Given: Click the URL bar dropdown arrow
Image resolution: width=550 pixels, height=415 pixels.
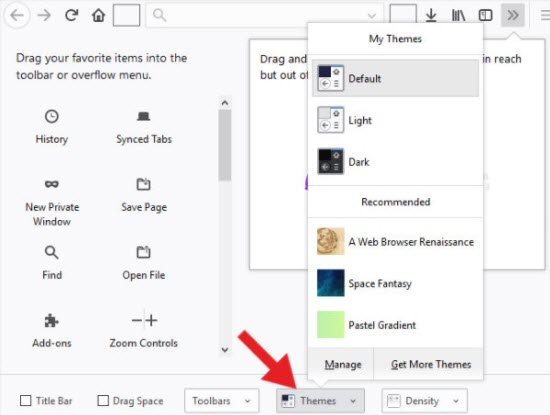Looking at the screenshot, I should point(372,16).
